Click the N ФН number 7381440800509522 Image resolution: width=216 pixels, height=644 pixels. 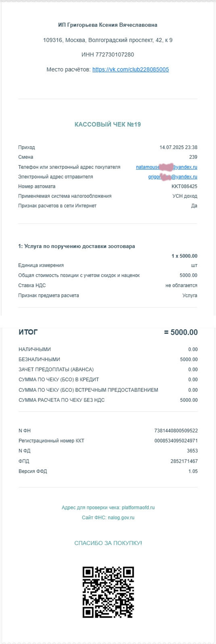coord(176,430)
